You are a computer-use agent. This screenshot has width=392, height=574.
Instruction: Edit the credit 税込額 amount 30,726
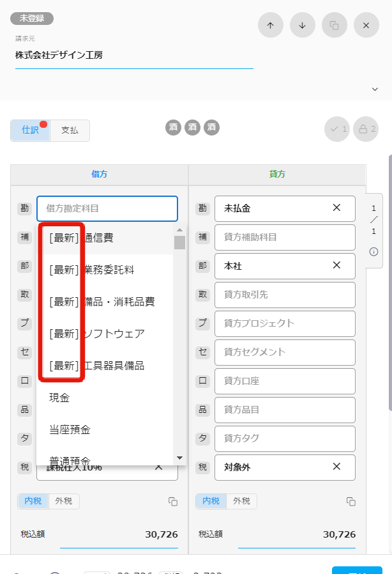[297, 535]
